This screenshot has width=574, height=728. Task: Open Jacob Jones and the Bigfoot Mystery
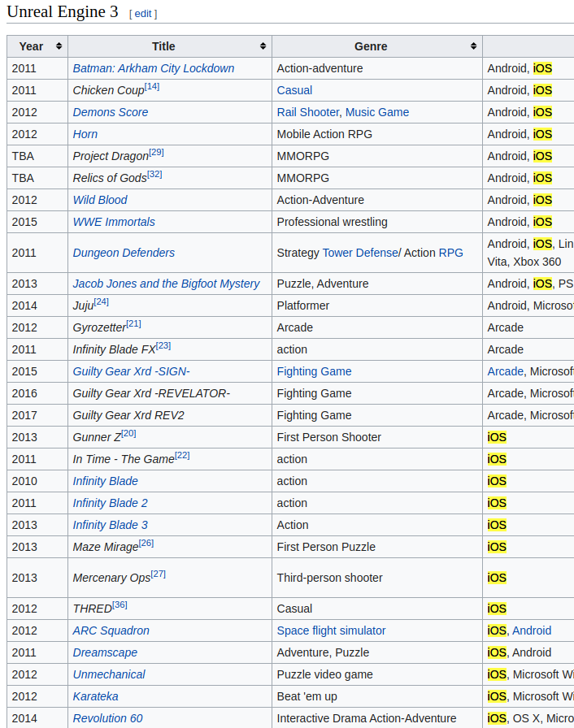(x=166, y=284)
